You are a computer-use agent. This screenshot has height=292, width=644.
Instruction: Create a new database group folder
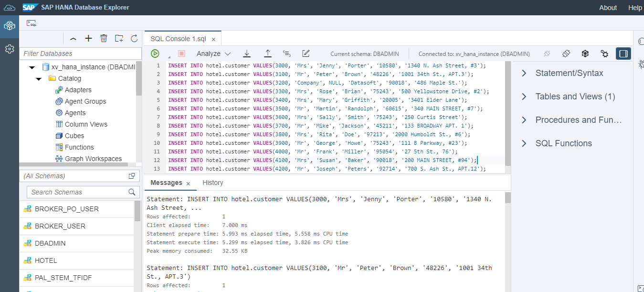119,38
